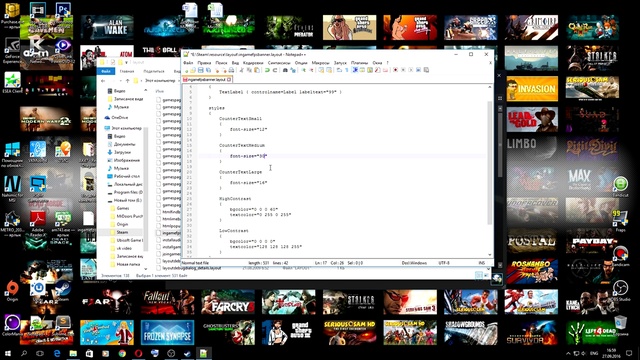This screenshot has height=360, width=640.
Task: Click the Notepad++ vertical scrollbar thumb
Action: (x=490, y=162)
